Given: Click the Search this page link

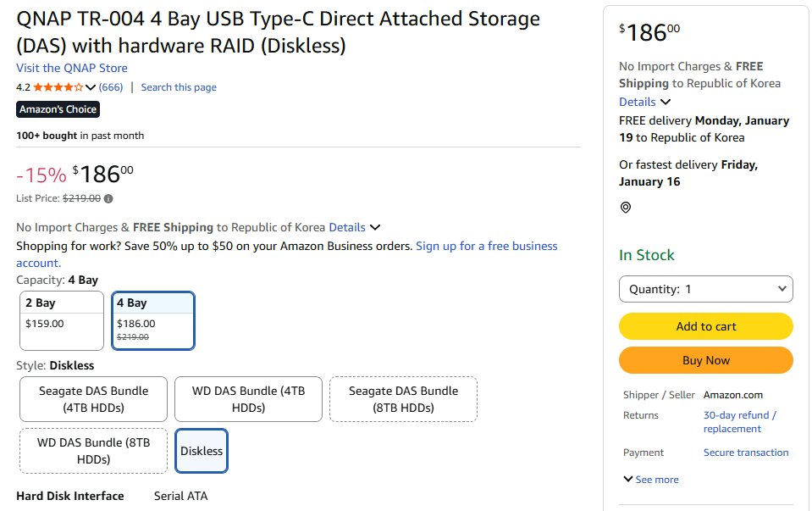Looking at the screenshot, I should (x=179, y=87).
